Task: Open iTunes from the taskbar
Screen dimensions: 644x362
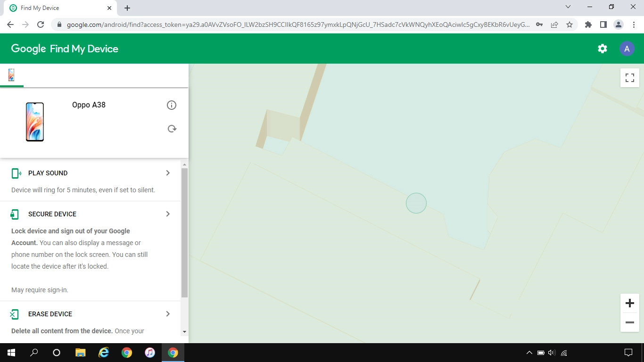Action: pyautogui.click(x=150, y=353)
